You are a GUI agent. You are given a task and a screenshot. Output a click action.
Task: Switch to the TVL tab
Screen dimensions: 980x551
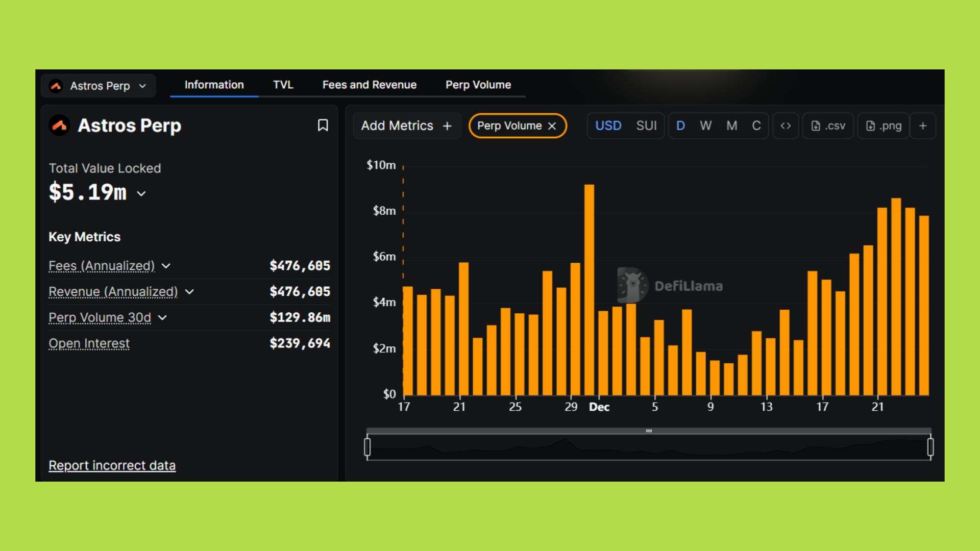coord(283,85)
